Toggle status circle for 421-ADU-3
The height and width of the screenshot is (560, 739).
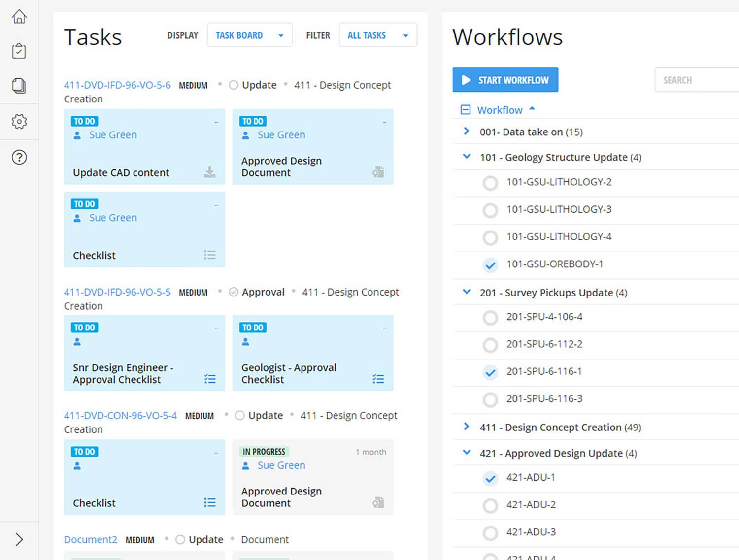(x=490, y=533)
